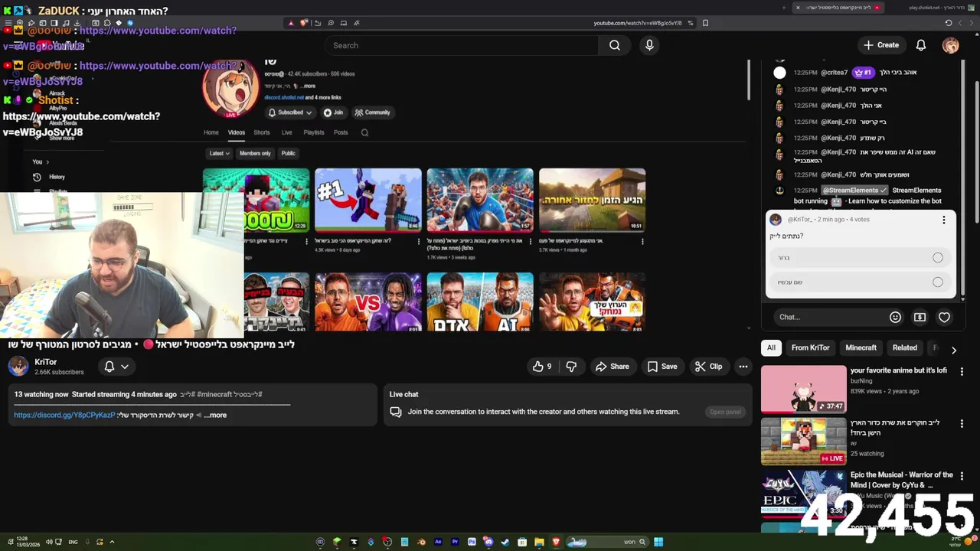This screenshot has width=980, height=551.
Task: Click the live chat message input
Action: tap(829, 317)
